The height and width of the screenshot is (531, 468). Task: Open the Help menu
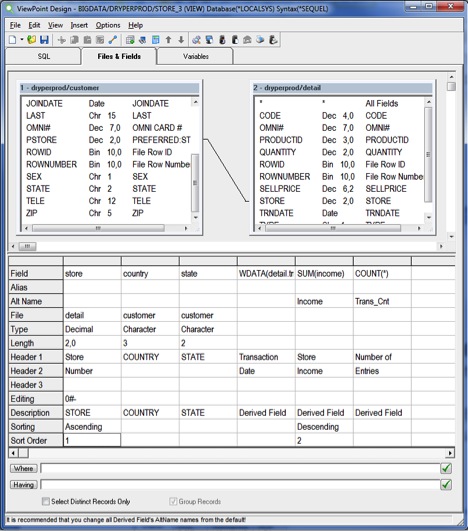click(135, 25)
